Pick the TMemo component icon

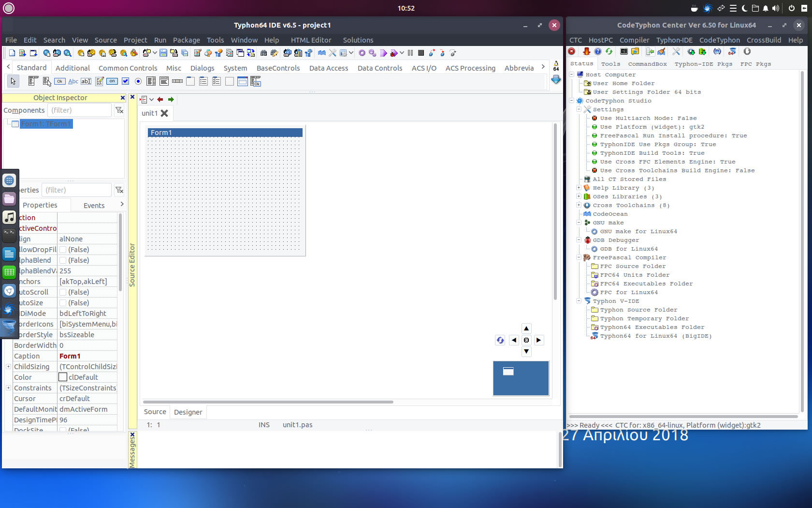(x=99, y=81)
